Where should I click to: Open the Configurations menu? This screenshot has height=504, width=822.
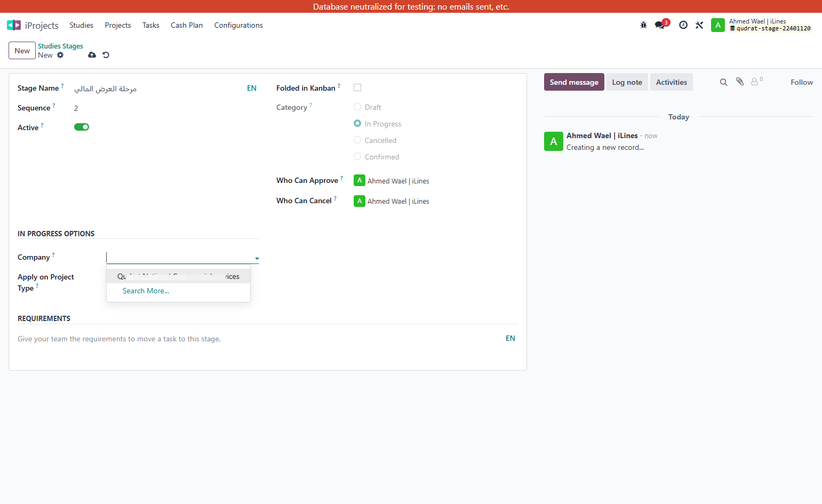click(238, 25)
